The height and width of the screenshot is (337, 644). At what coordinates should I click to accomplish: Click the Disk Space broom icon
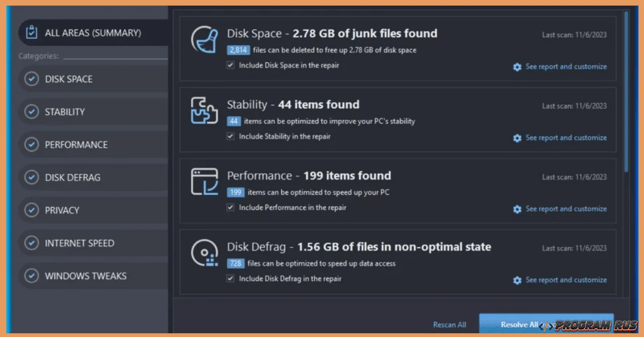pos(204,39)
